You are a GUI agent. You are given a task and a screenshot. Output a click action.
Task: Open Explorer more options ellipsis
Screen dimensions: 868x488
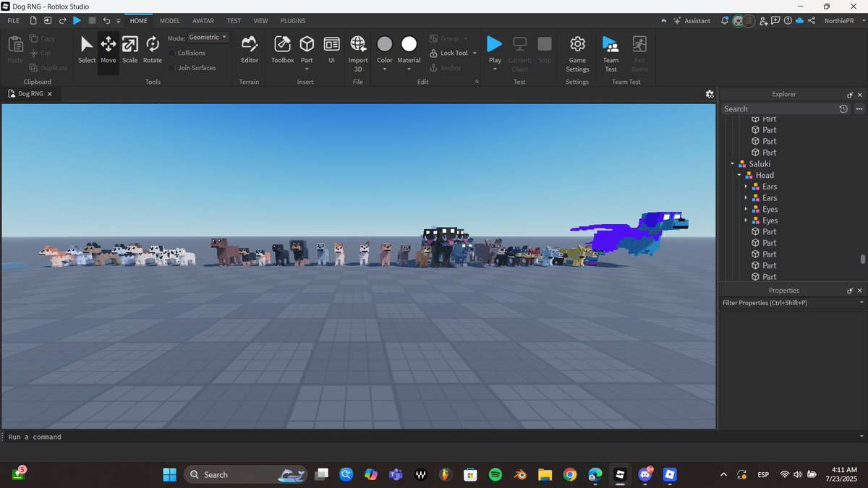[x=859, y=108]
